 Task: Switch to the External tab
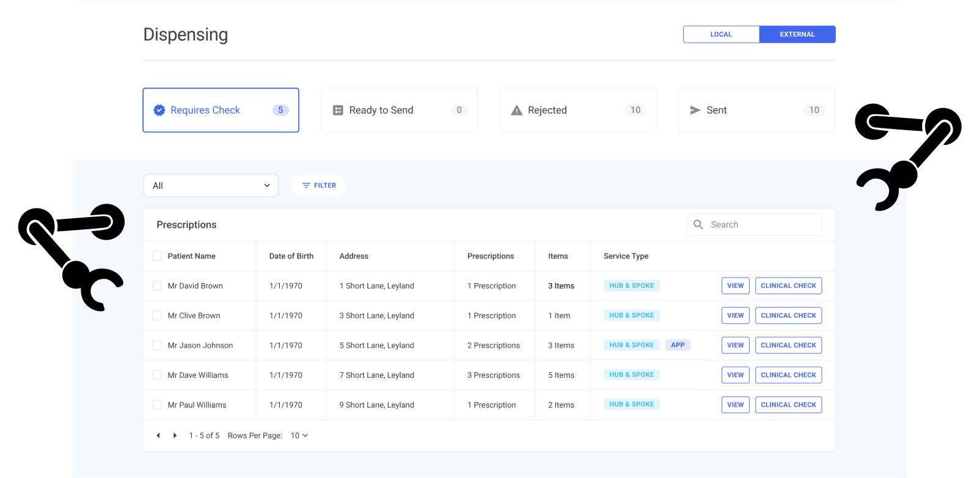coord(797,34)
